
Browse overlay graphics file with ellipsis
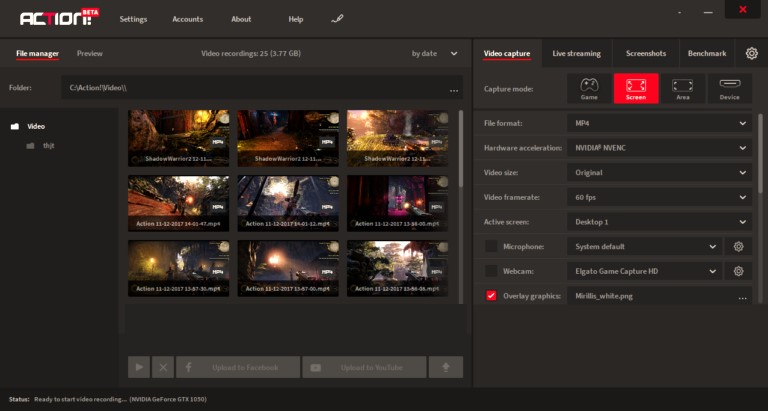coord(743,296)
